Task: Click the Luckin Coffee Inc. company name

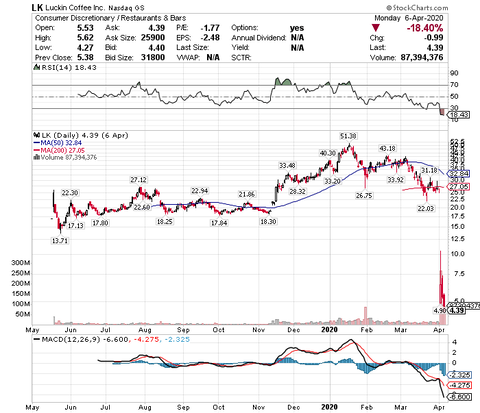Action: [x=75, y=8]
